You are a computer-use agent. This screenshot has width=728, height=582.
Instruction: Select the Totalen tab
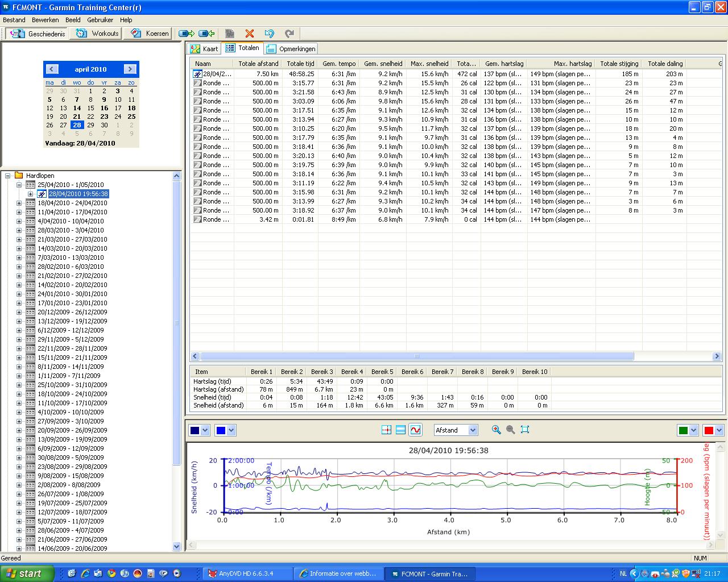pyautogui.click(x=242, y=48)
